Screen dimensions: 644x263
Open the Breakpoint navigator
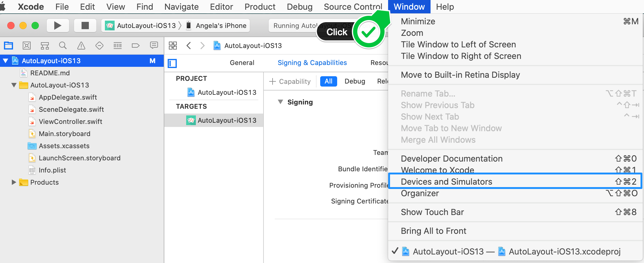click(136, 46)
